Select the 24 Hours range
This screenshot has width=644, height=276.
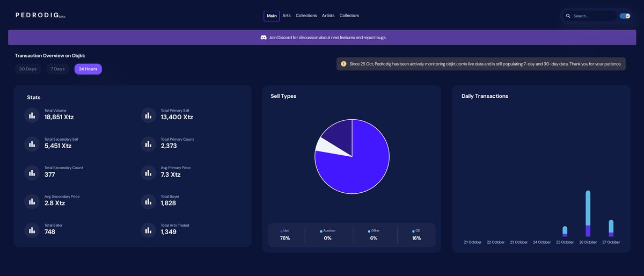pos(88,69)
